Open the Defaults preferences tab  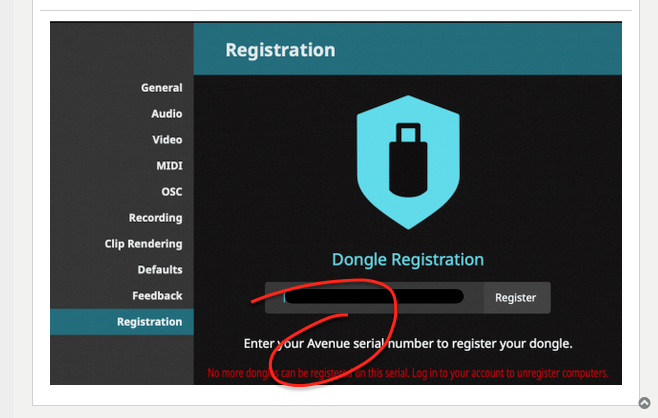point(160,270)
